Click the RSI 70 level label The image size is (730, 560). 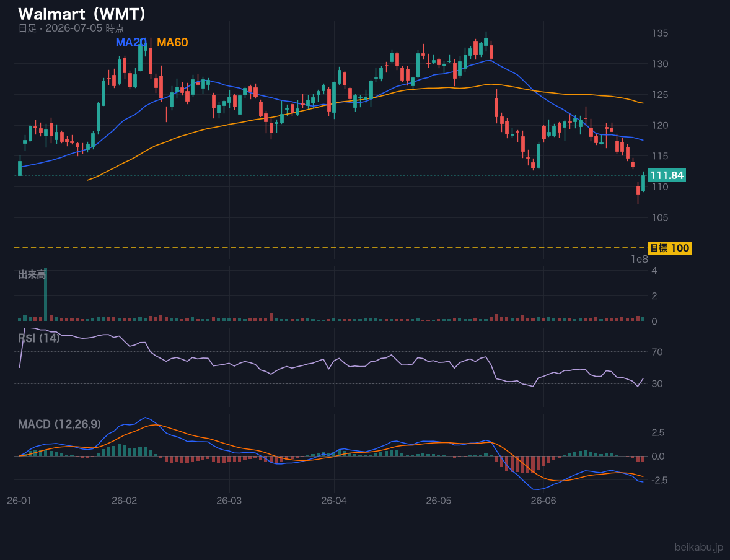[657, 352]
